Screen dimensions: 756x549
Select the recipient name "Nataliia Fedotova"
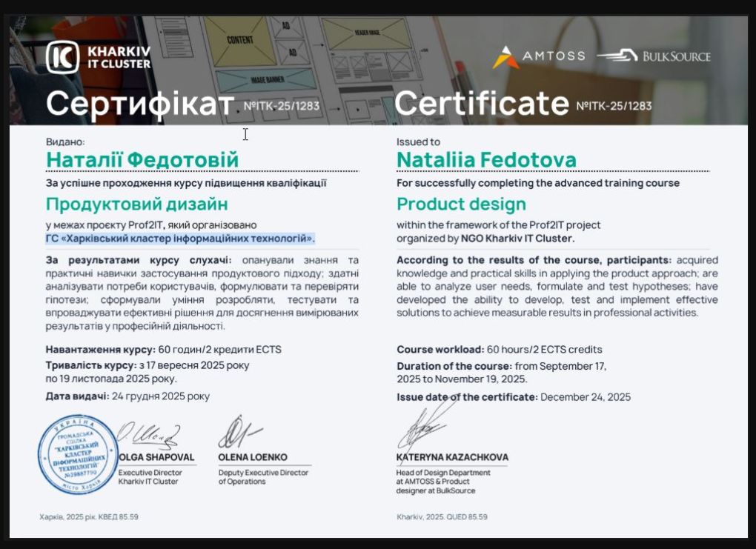(486, 159)
